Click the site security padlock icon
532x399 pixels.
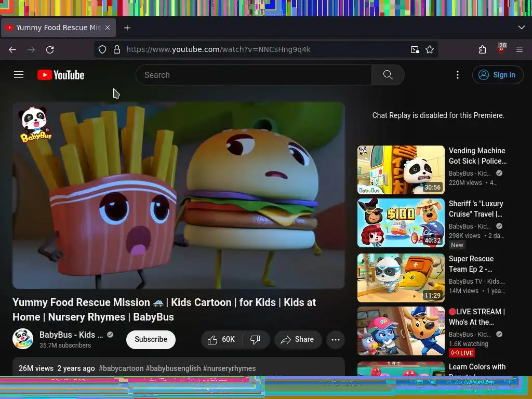tap(117, 49)
